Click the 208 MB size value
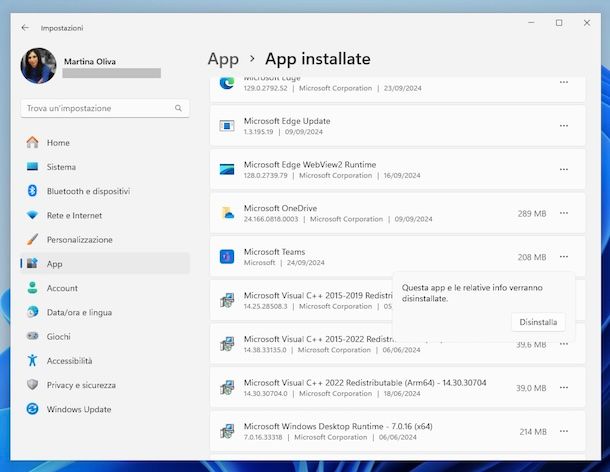The height and width of the screenshot is (472, 610). click(x=532, y=257)
